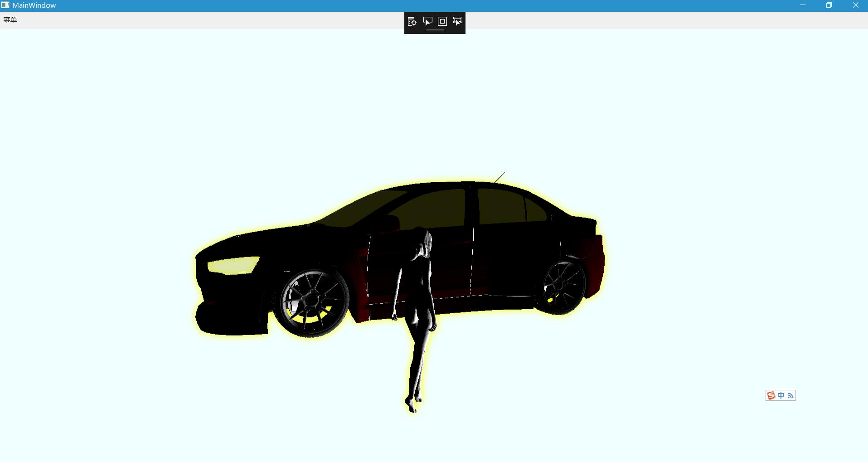Open the Live Visual Tree debug icon
This screenshot has width=868, height=462.
[412, 21]
